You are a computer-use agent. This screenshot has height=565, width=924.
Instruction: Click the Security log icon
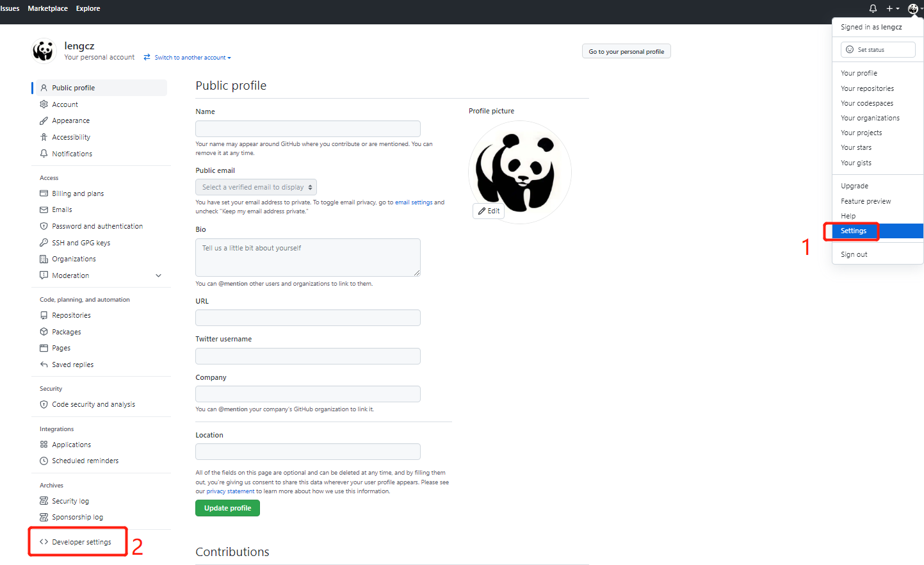(44, 501)
